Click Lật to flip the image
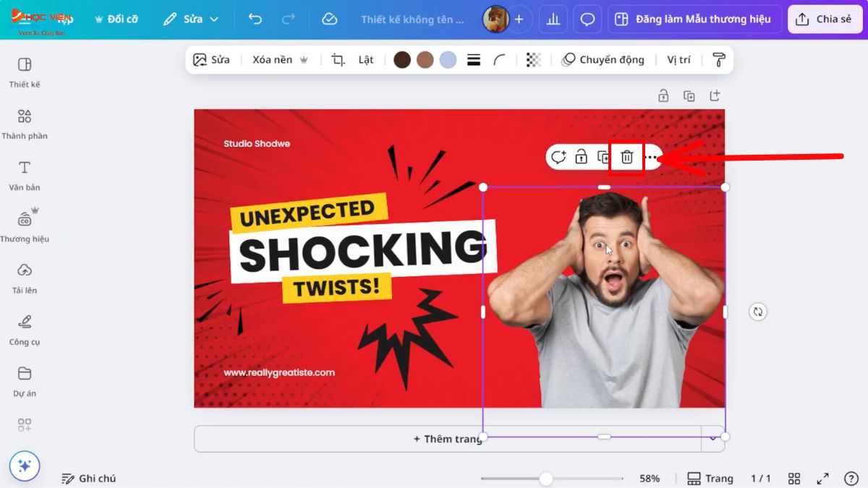868x488 pixels. 366,60
